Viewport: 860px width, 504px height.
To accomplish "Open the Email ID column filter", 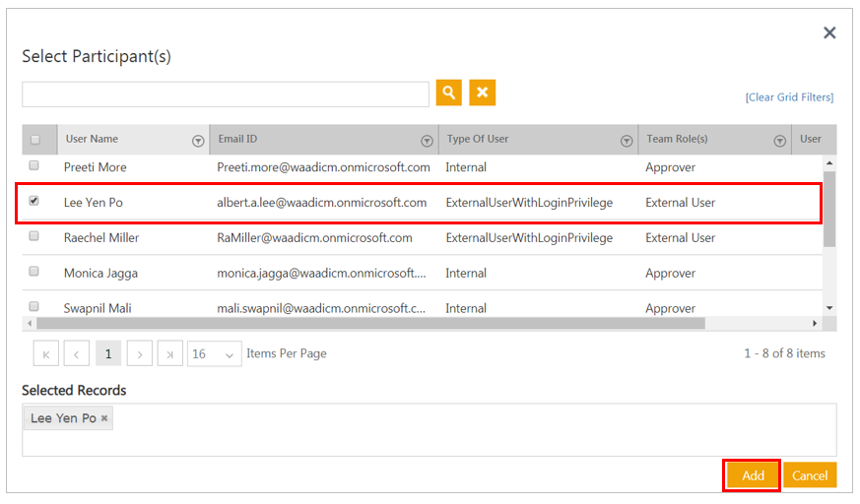I will [x=427, y=141].
